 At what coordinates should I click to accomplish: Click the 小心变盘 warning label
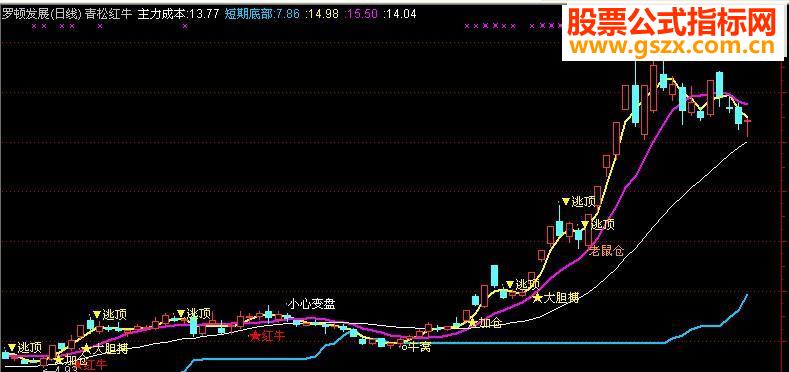(311, 304)
